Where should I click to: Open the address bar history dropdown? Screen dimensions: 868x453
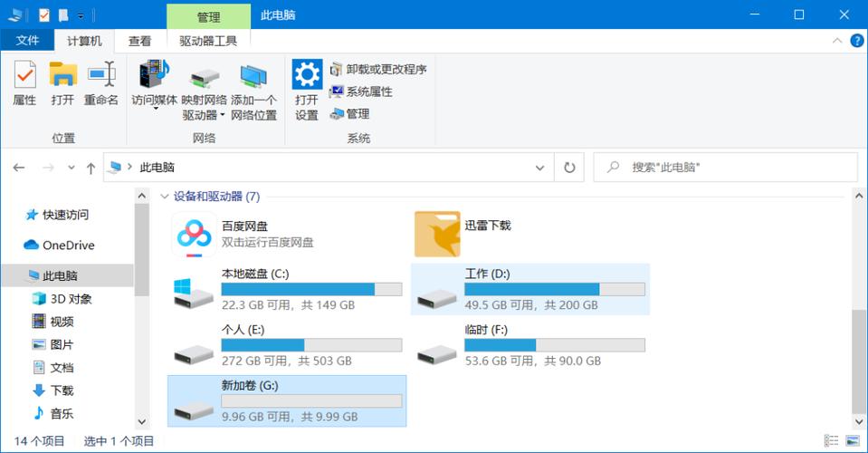point(539,168)
